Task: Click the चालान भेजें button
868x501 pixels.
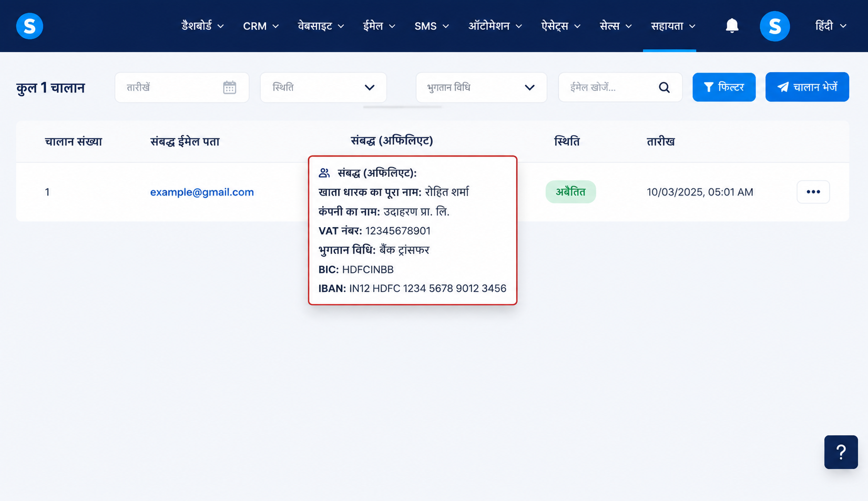Action: click(x=807, y=87)
